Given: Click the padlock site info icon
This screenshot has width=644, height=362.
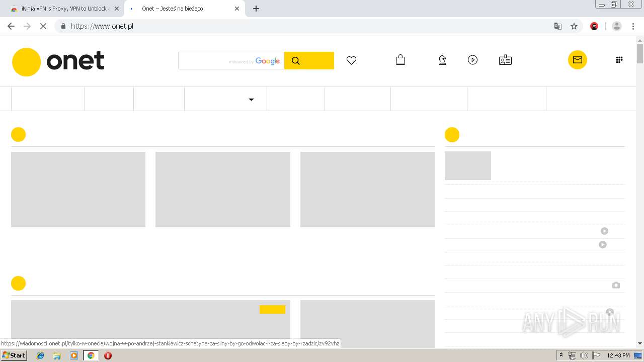Looking at the screenshot, I should pos(63,26).
